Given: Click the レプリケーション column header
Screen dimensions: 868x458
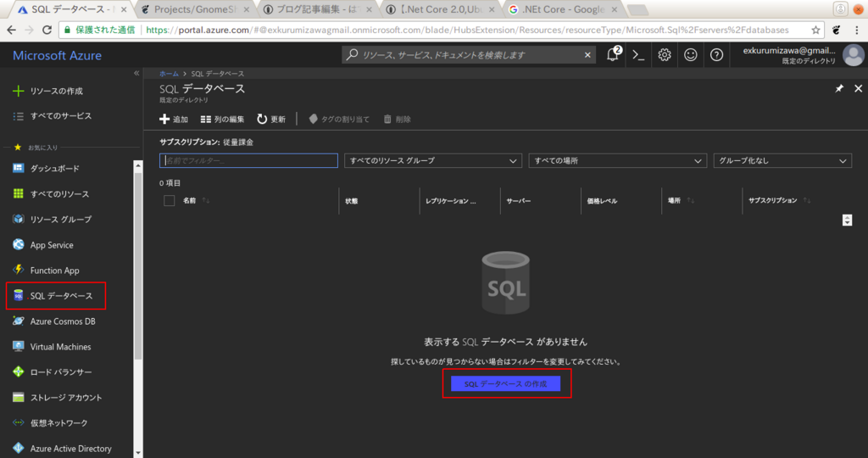Looking at the screenshot, I should [x=451, y=201].
